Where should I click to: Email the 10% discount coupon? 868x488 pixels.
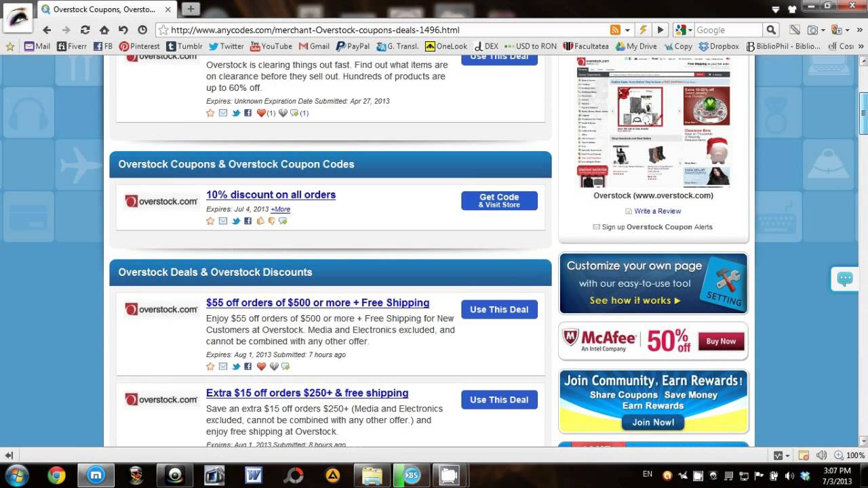coord(223,221)
